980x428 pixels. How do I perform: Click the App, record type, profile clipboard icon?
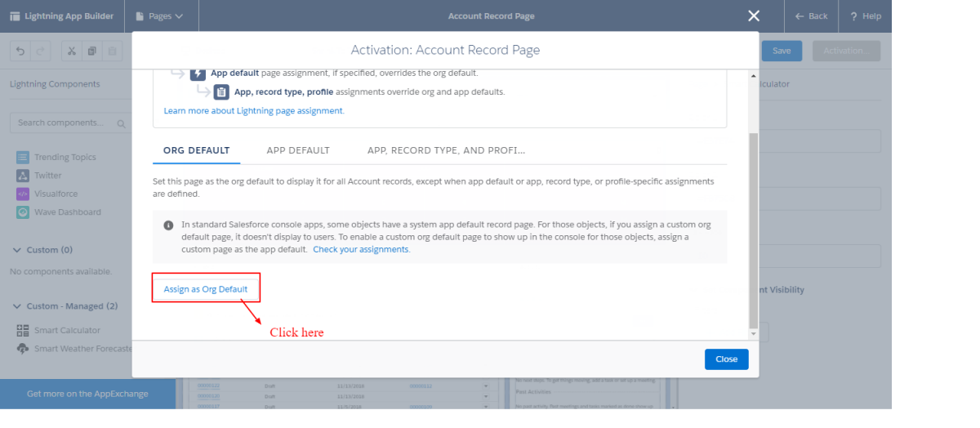(221, 91)
